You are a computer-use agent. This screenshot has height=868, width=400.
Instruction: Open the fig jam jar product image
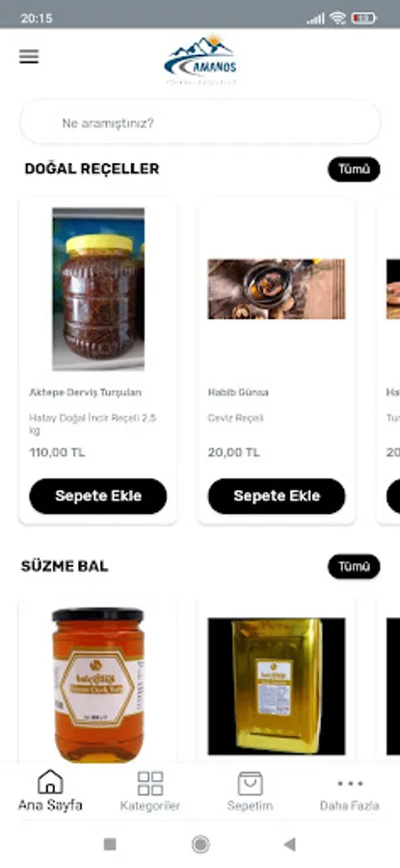tap(98, 289)
